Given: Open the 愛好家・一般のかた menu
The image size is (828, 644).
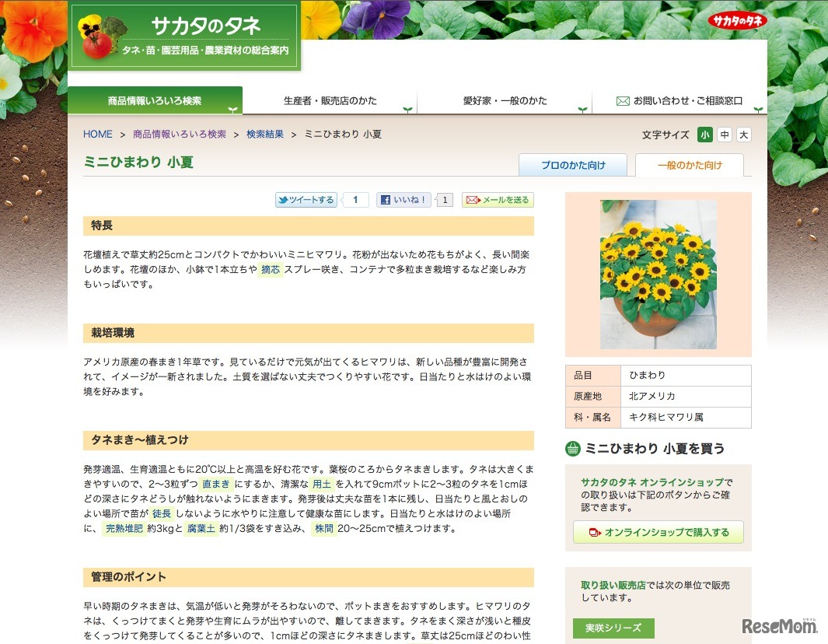Looking at the screenshot, I should point(505,100).
